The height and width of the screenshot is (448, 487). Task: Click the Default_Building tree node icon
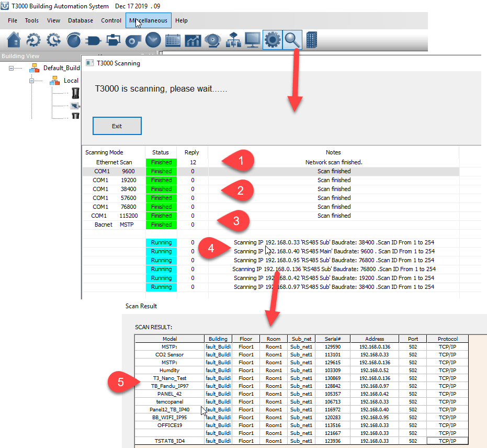point(34,68)
